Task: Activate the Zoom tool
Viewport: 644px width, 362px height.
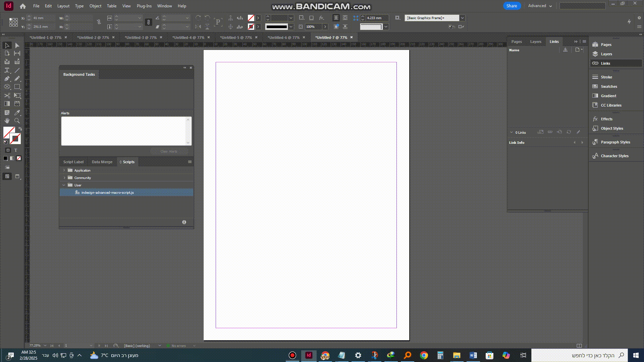Action: coord(17,121)
